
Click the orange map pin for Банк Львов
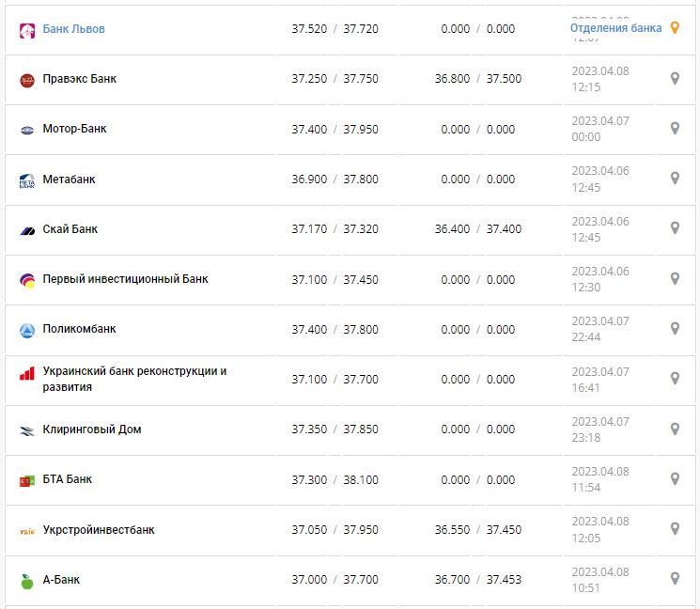pyautogui.click(x=674, y=28)
